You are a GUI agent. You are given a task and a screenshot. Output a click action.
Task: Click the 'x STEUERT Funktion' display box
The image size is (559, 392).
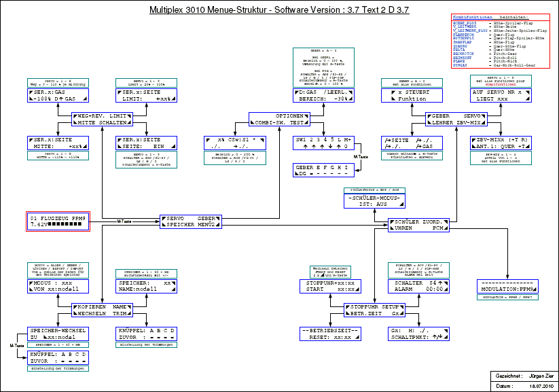coord(412,95)
